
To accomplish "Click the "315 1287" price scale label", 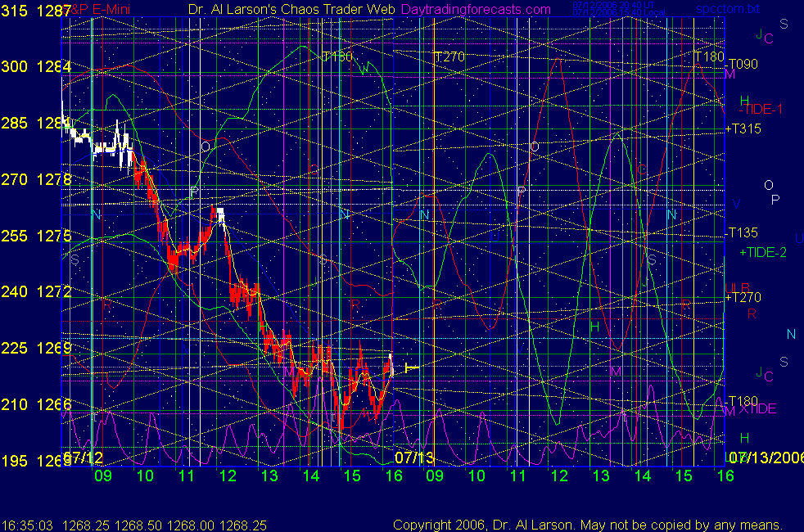I will coord(35,11).
